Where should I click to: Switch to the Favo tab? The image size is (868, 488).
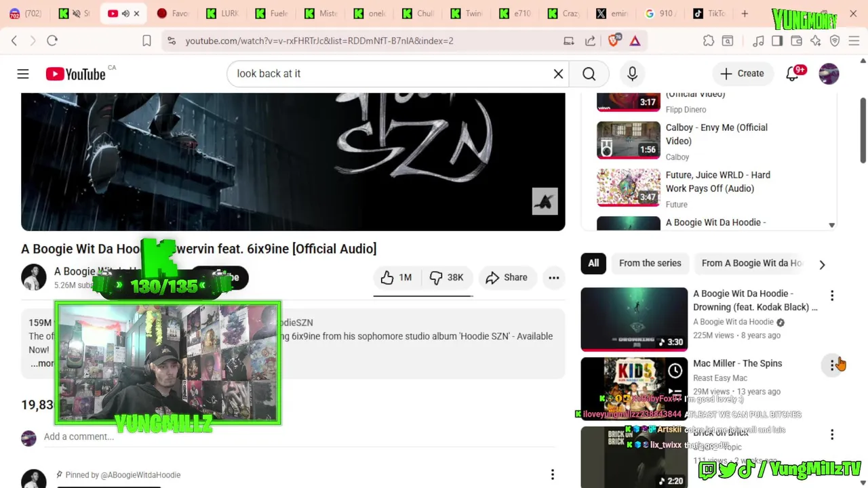pos(174,14)
